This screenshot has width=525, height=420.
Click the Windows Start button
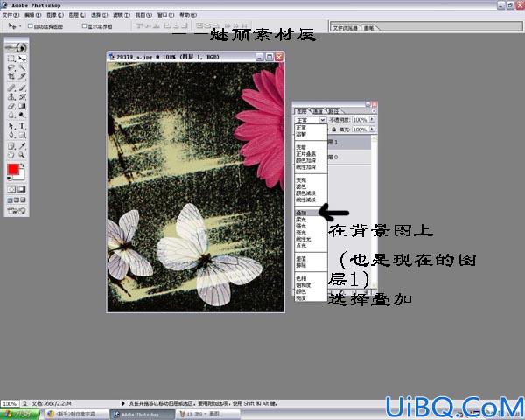pyautogui.click(x=19, y=414)
